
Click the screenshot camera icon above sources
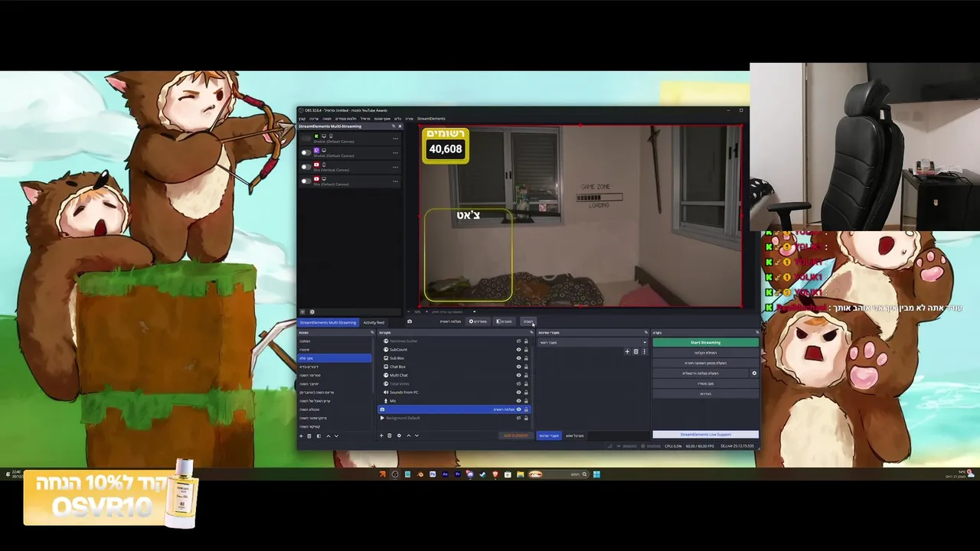[x=410, y=321]
